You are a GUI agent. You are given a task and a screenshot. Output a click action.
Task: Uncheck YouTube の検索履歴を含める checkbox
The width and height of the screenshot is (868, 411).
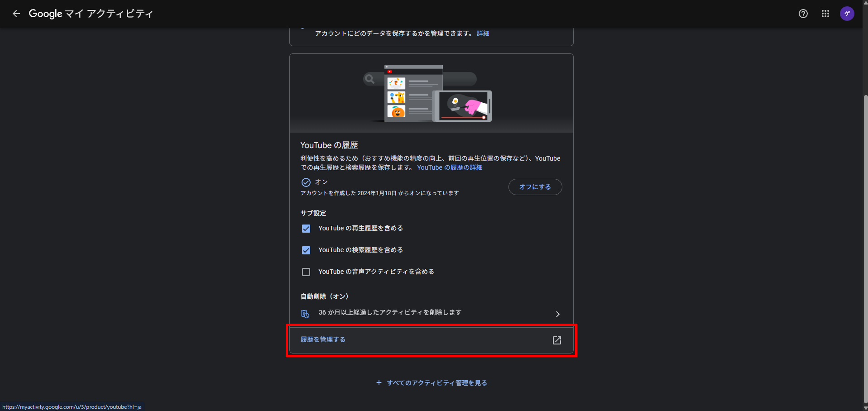point(306,250)
